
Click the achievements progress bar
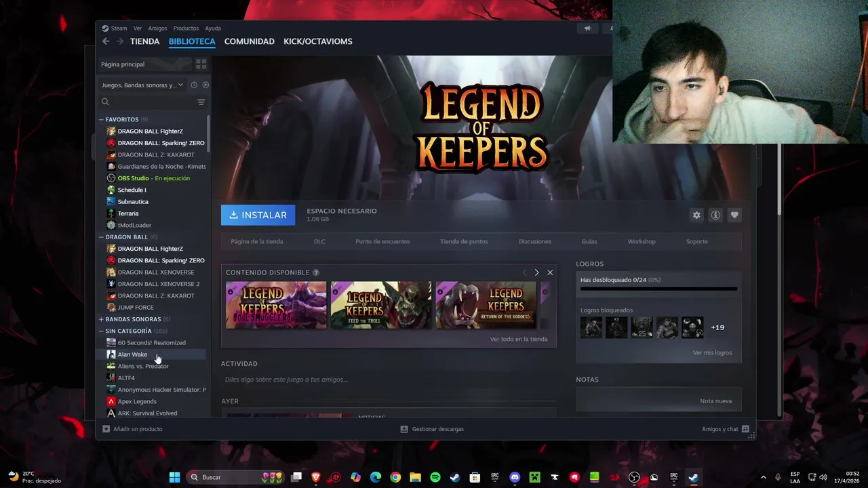point(658,289)
